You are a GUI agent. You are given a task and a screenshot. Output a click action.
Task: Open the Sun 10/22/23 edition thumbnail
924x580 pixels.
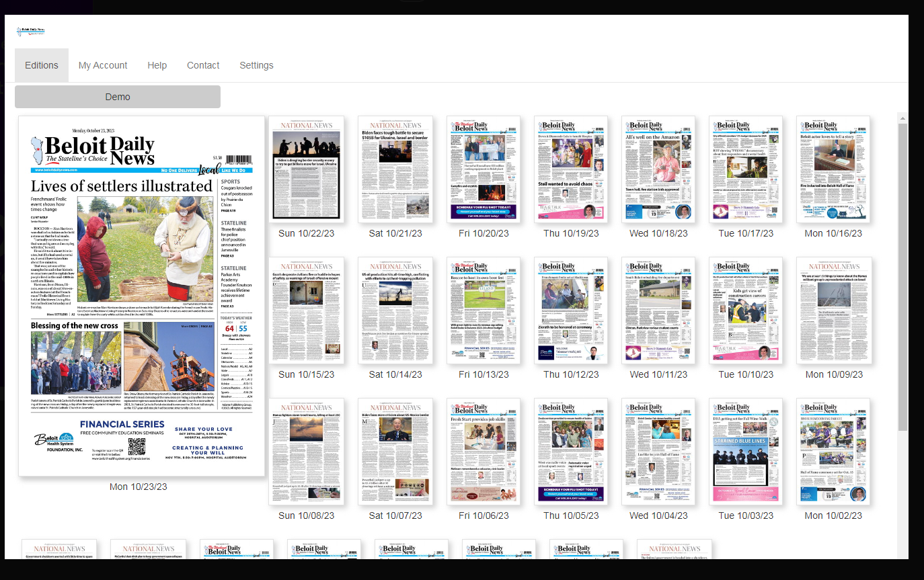pos(306,169)
